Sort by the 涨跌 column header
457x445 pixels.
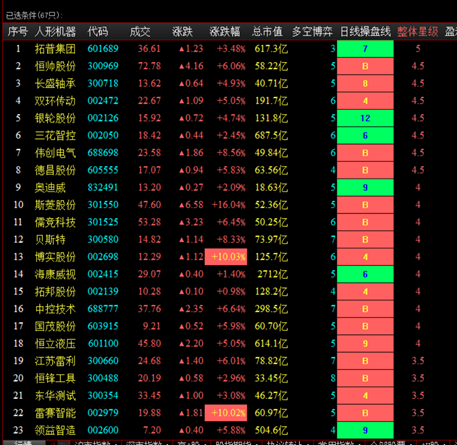coord(182,32)
